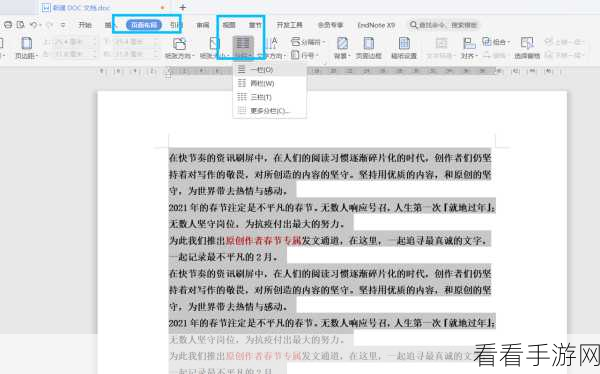
Task: Open the 纸张大小 paper size menu
Action: click(x=214, y=48)
